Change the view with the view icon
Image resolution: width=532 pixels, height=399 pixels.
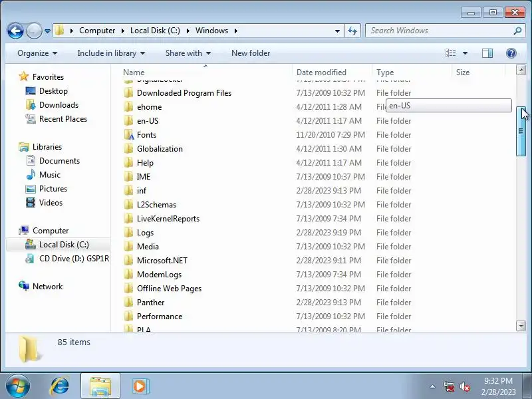point(451,53)
